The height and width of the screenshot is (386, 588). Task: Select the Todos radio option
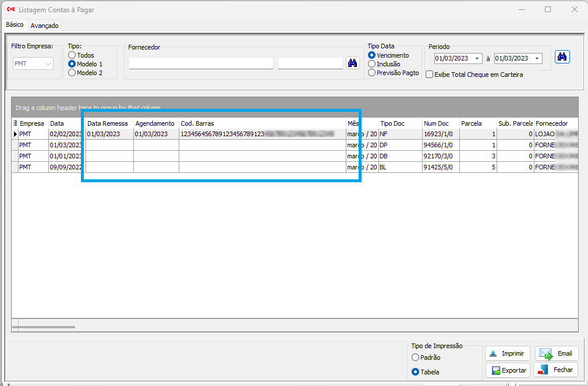pyautogui.click(x=72, y=55)
